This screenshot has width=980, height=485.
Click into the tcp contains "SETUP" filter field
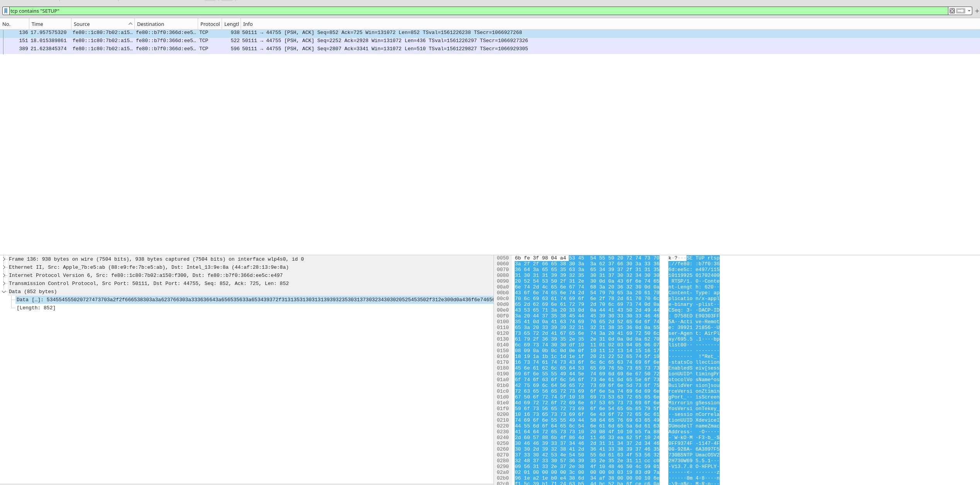pos(478,11)
